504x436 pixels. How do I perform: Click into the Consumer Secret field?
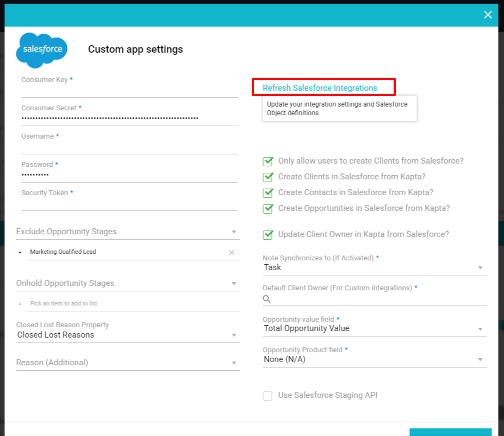pyautogui.click(x=129, y=118)
